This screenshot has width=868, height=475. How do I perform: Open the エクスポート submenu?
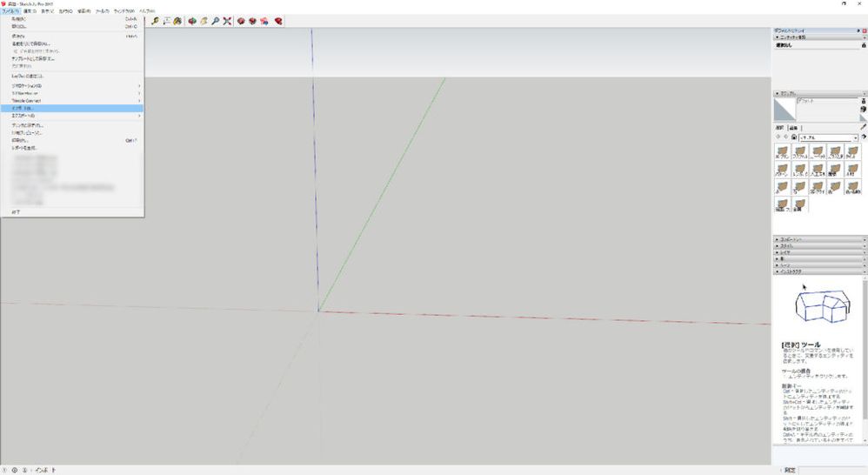click(x=72, y=116)
